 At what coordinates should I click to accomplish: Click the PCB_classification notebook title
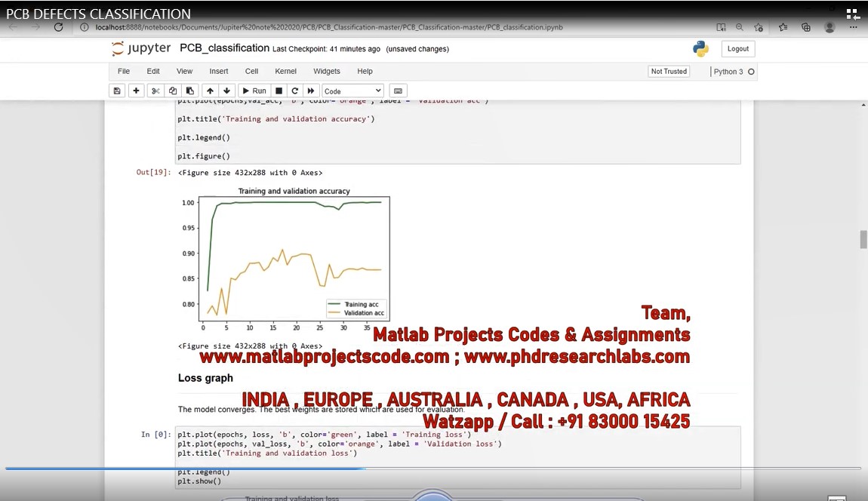point(224,48)
